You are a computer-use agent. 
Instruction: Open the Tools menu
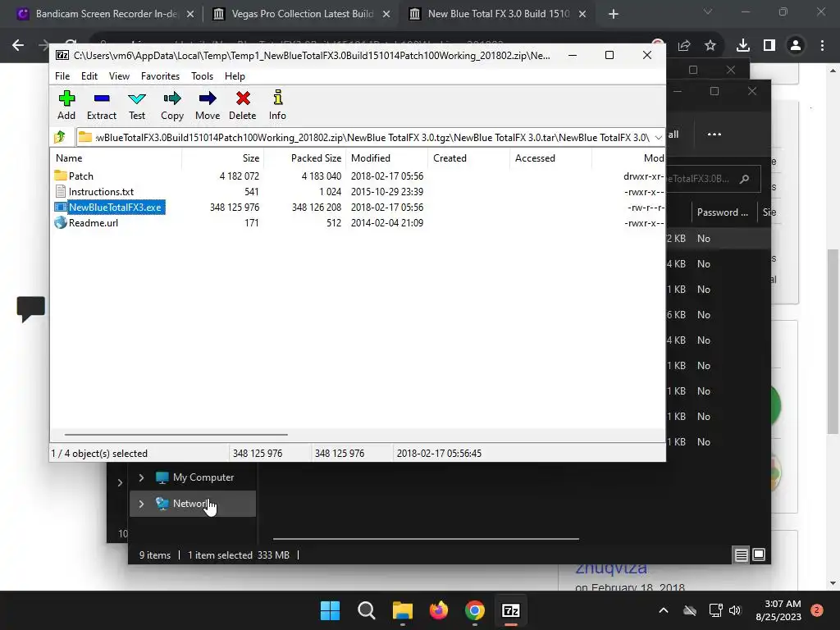[202, 76]
